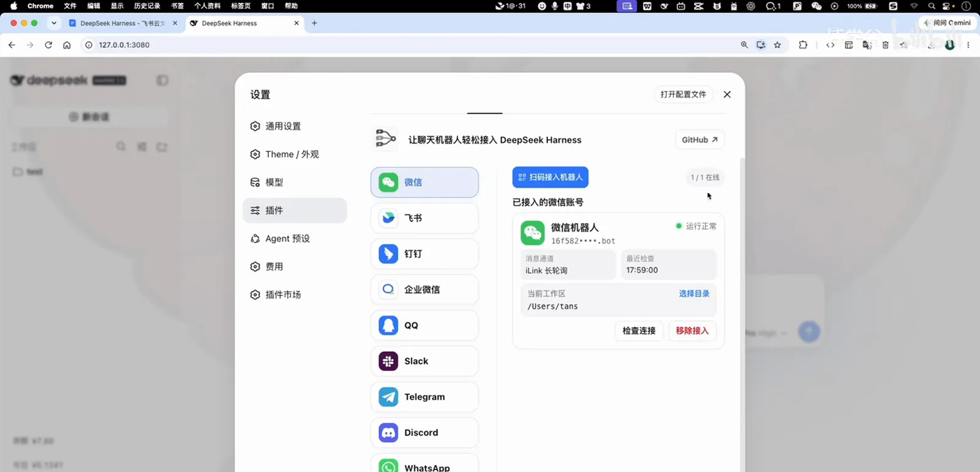The width and height of the screenshot is (980, 472).
Task: Click the address bar 127.0.0.1:3080
Action: (x=124, y=45)
